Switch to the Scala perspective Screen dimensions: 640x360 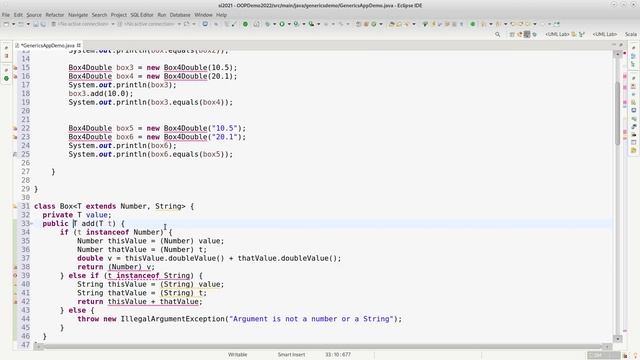click(x=631, y=34)
